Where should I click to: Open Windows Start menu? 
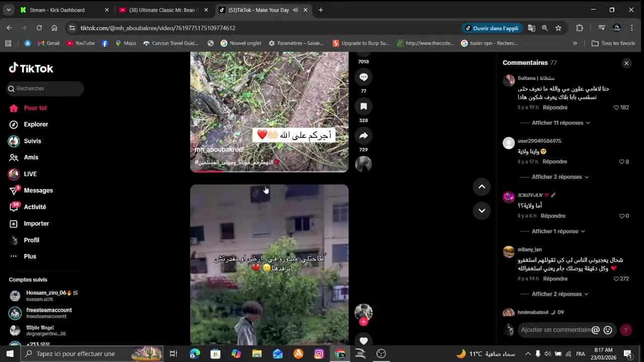(x=10, y=354)
